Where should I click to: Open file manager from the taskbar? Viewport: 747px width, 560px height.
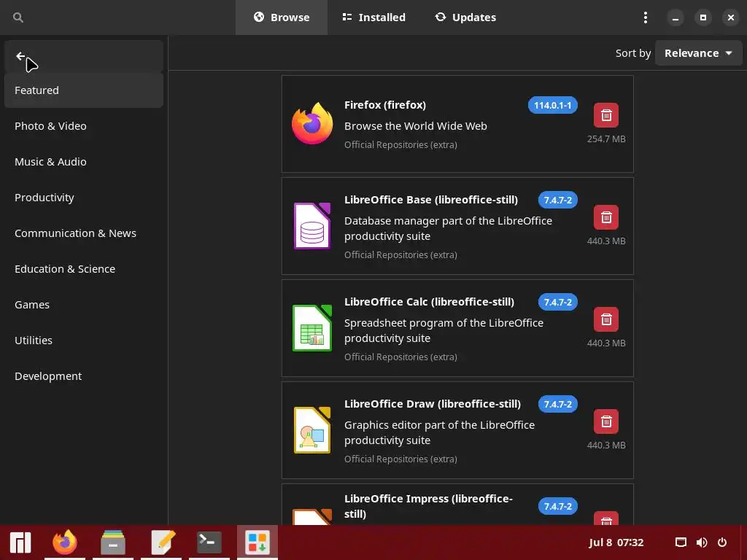(113, 542)
